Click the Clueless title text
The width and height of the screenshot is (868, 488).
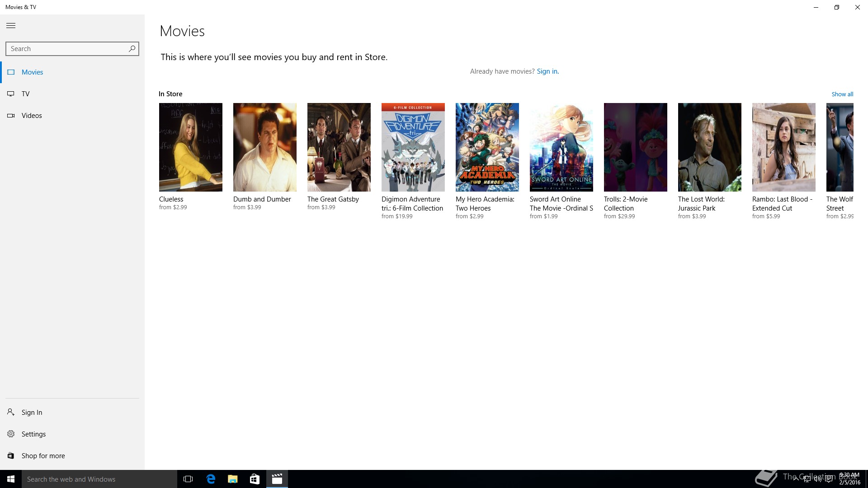click(x=171, y=199)
